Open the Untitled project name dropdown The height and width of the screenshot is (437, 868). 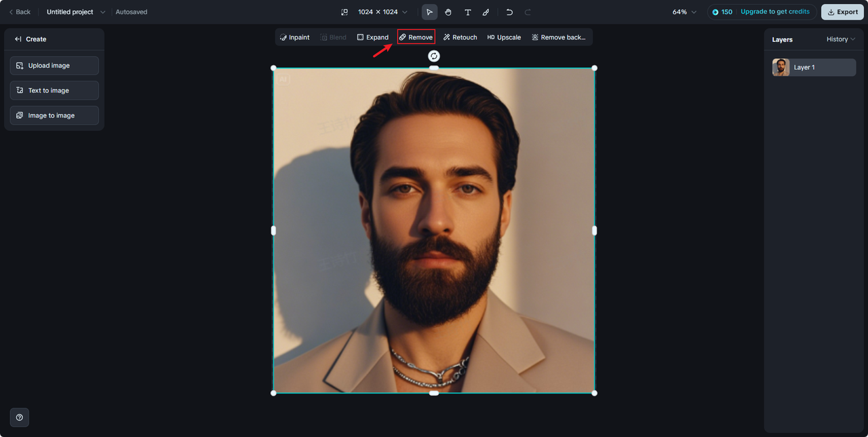(76, 12)
